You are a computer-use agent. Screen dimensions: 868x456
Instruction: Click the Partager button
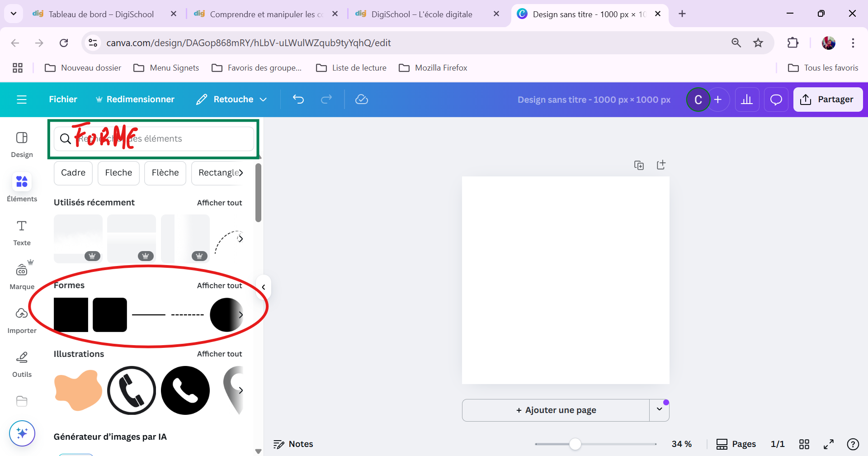pyautogui.click(x=827, y=100)
